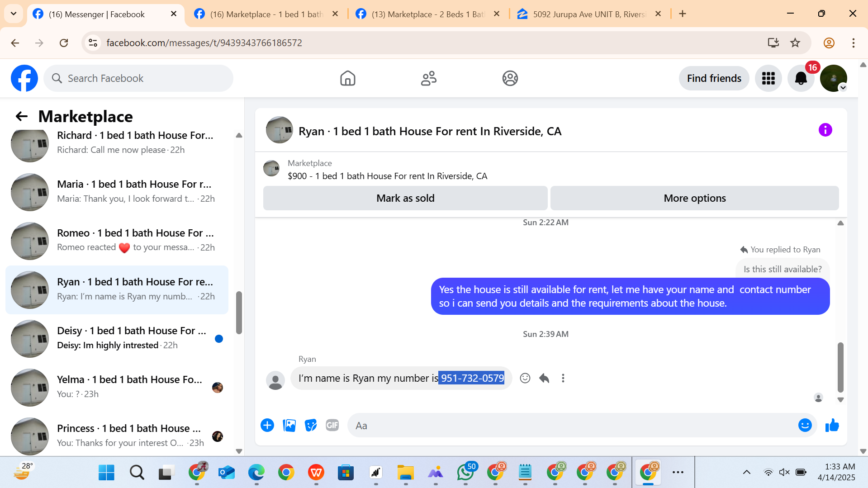This screenshot has width=868, height=488.
Task: View site information icon in address bar
Action: [93, 43]
